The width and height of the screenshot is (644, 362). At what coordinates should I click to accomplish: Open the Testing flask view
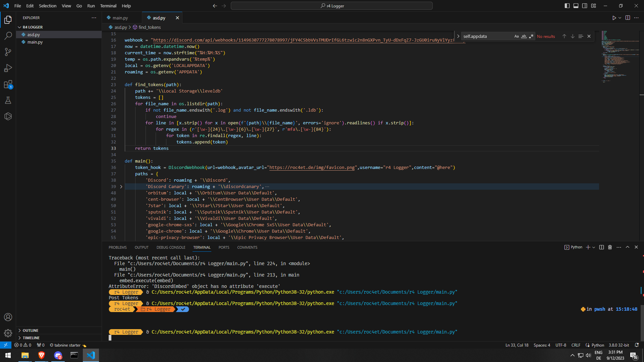click(8, 100)
